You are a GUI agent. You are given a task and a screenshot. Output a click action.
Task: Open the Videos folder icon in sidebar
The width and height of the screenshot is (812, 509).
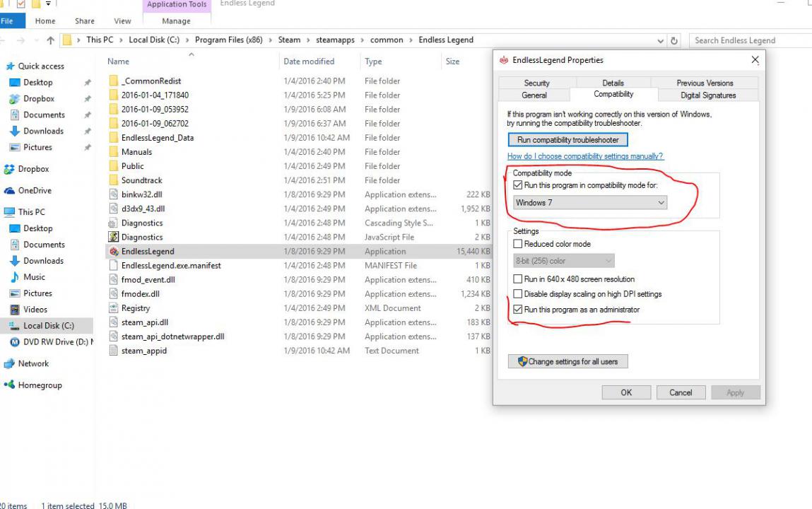click(15, 310)
